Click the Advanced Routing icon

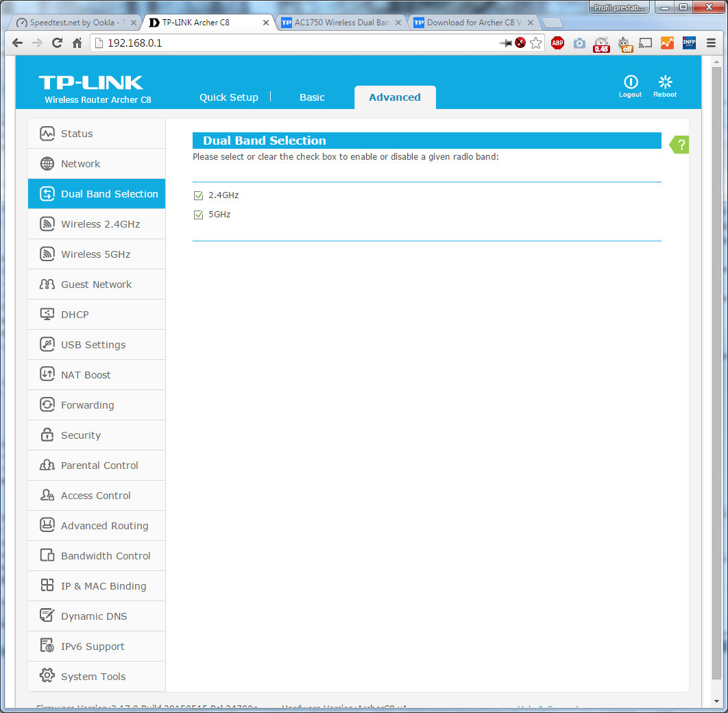(47, 525)
